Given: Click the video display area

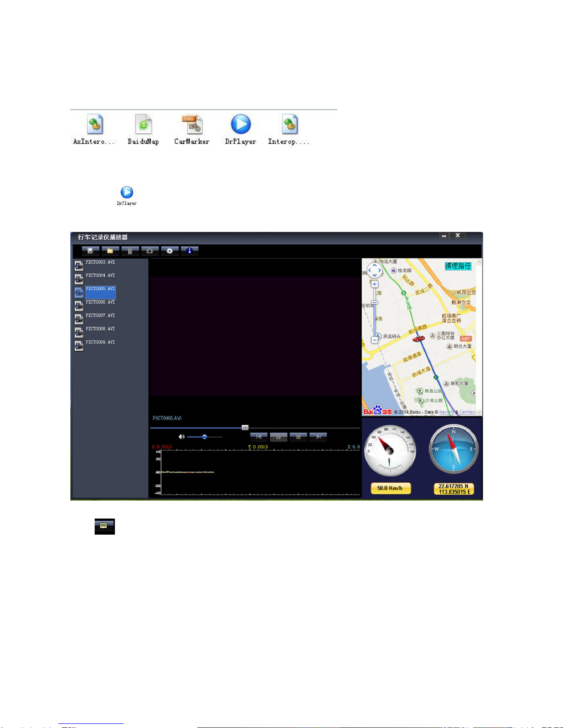Looking at the screenshot, I should pyautogui.click(x=255, y=336).
